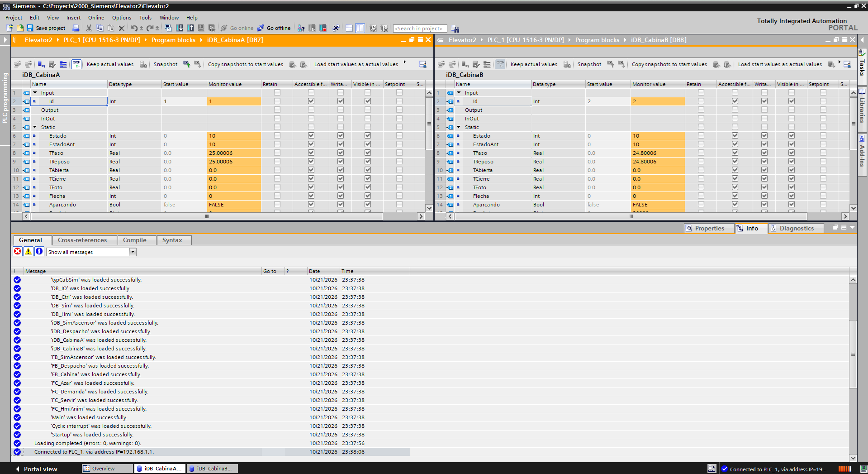Screen dimensions: 868x474
Task: Show warning messages filter icon
Action: [28, 251]
